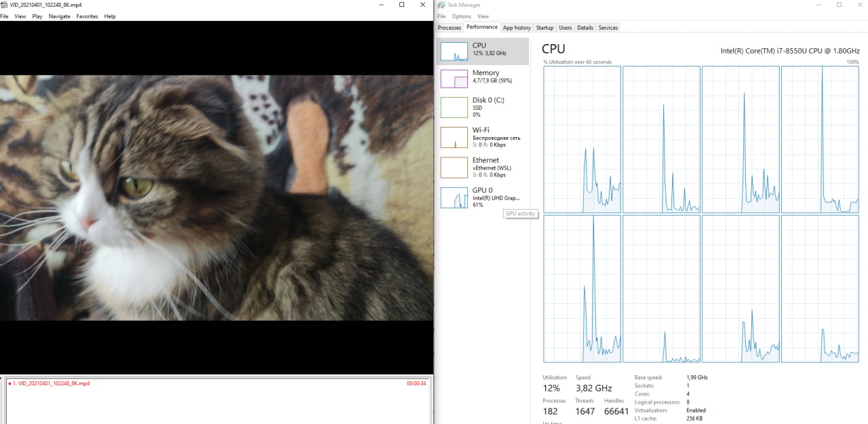The image size is (868, 424).
Task: Open the Task Manager View menu
Action: [483, 16]
